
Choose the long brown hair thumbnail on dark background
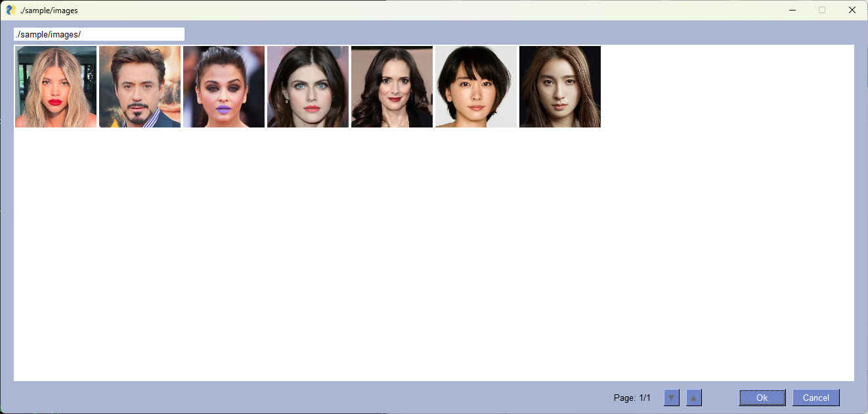[x=560, y=87]
